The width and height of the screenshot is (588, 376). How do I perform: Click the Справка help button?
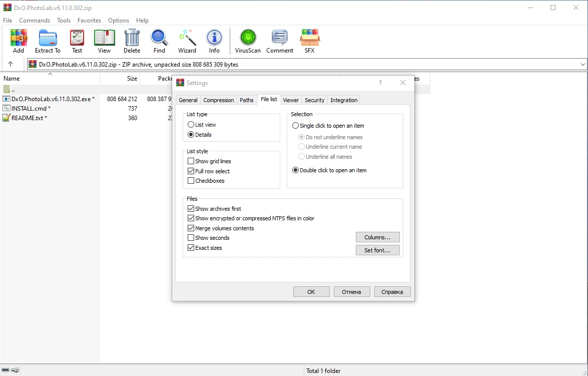pyautogui.click(x=392, y=292)
